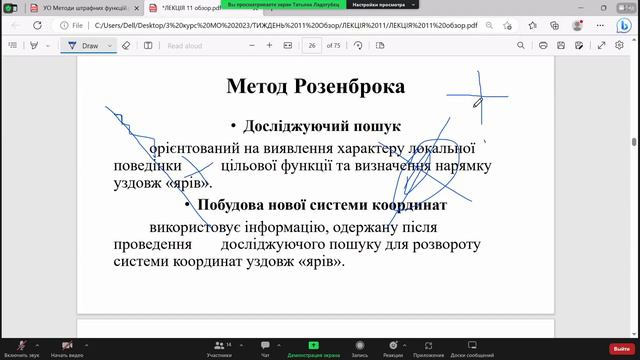
Task: Expand chat options arrow
Action: click(279, 345)
